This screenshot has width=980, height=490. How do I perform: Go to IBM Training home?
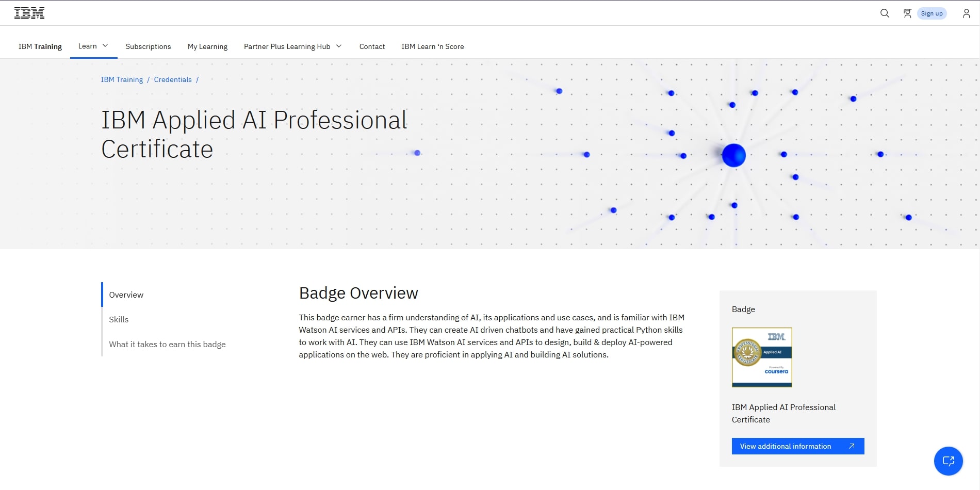click(40, 46)
